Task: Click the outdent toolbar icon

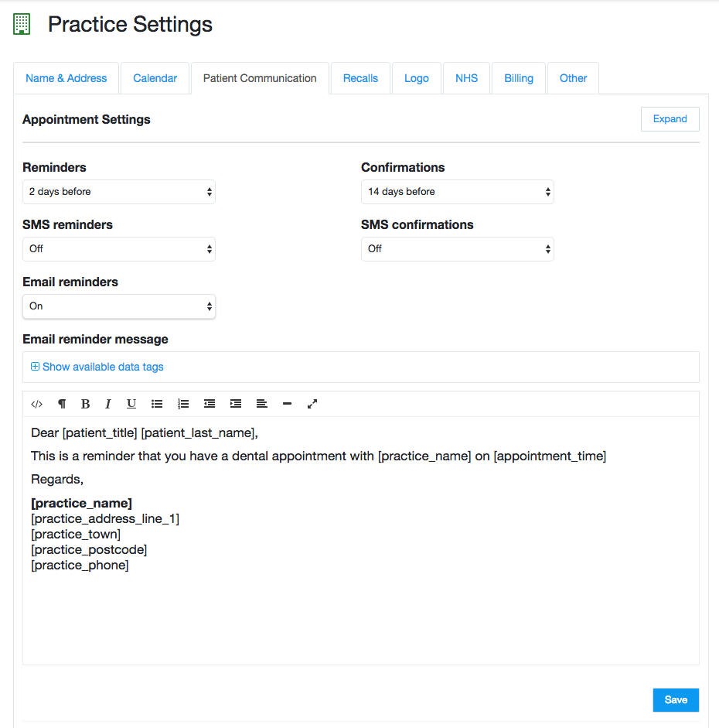Action: [210, 404]
